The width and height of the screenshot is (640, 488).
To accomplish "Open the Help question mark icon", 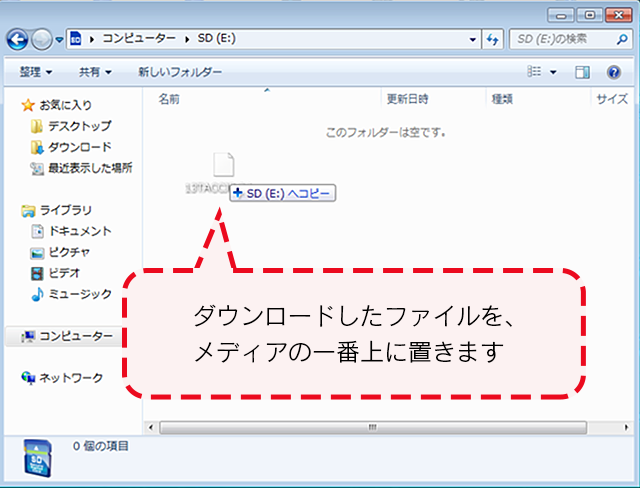I will pos(611,72).
